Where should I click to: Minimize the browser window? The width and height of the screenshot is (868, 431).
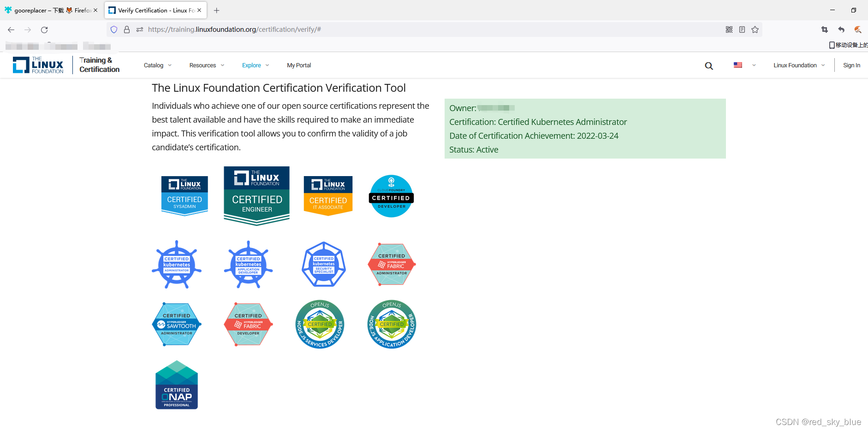(x=832, y=10)
